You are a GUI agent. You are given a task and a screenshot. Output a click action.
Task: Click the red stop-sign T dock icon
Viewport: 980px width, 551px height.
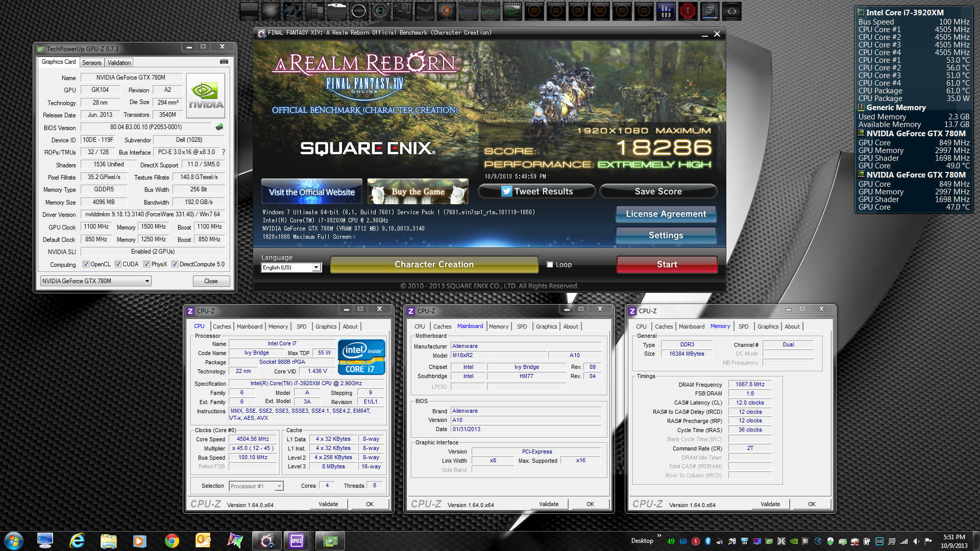[x=688, y=11]
